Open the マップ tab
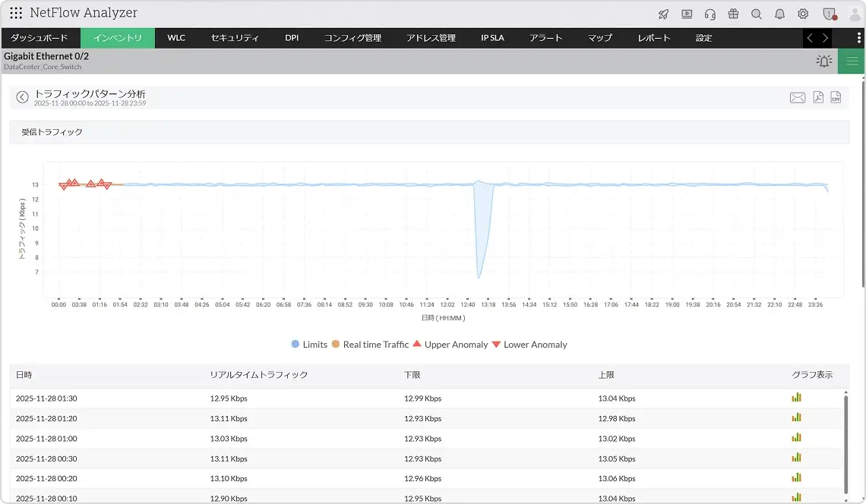Screen dimensions: 866x504 [600, 38]
